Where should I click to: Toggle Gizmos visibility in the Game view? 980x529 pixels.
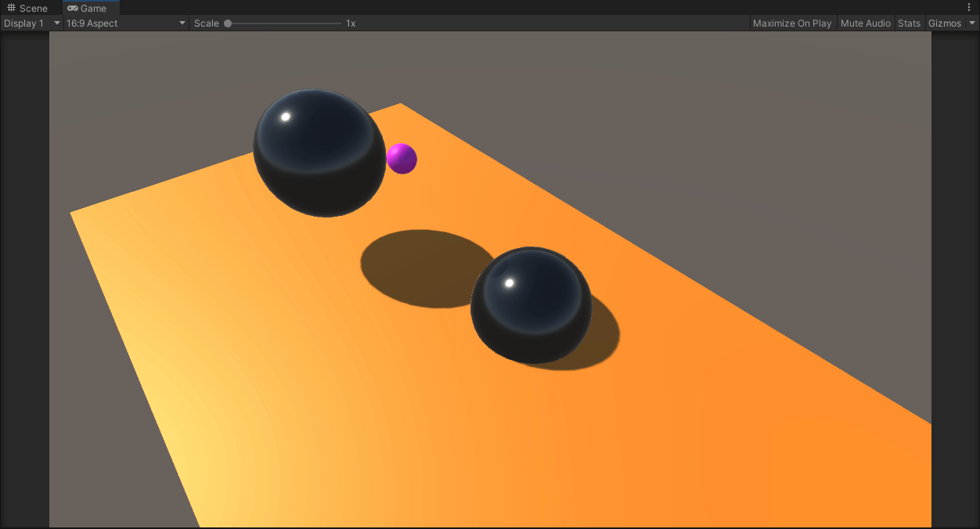click(x=945, y=23)
